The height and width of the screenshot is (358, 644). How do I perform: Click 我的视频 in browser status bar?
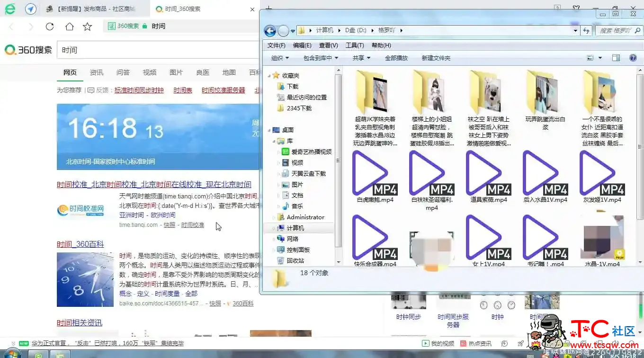pyautogui.click(x=438, y=343)
